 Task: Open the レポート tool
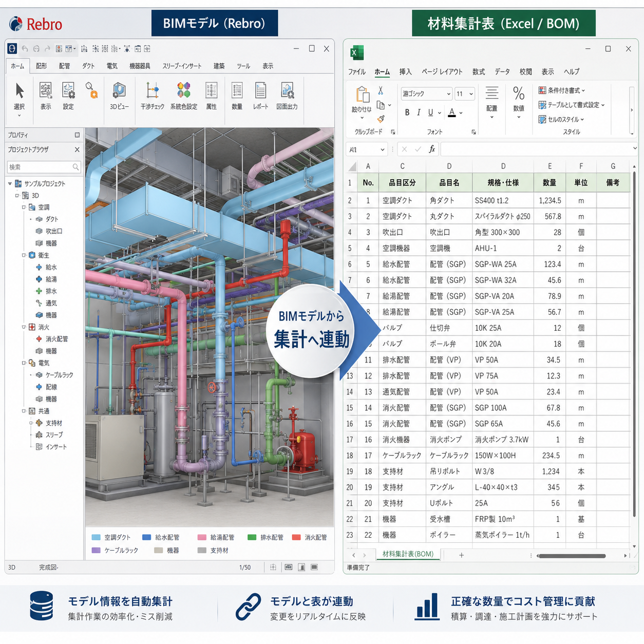coord(260,96)
